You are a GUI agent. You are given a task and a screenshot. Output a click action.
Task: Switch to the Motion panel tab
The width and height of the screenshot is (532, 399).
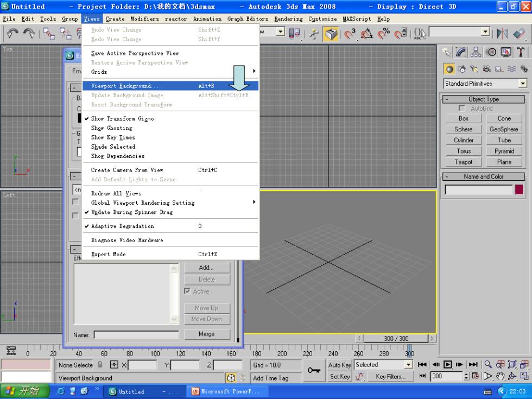pos(491,52)
